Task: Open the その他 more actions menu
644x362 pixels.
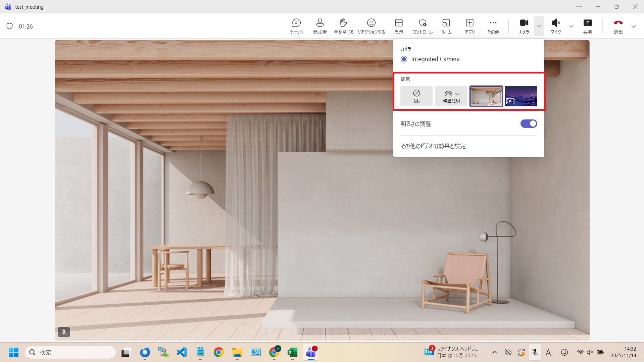Action: (493, 26)
